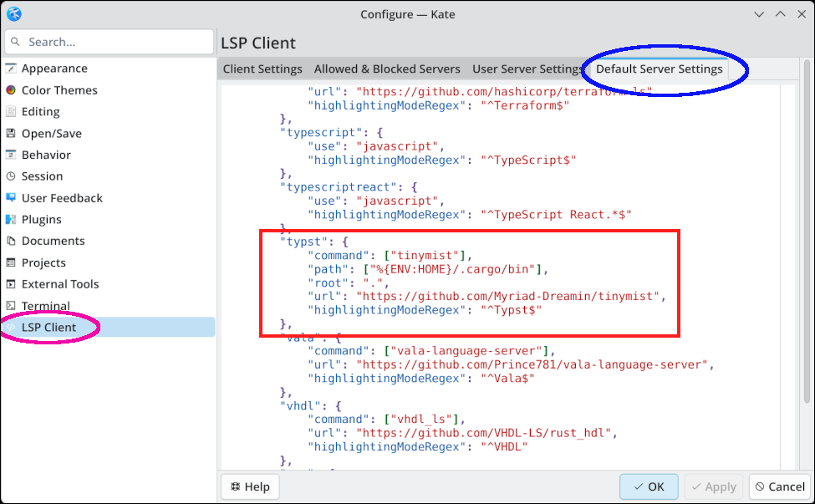Select the Documents icon in sidebar
This screenshot has width=815, height=504.
point(11,241)
